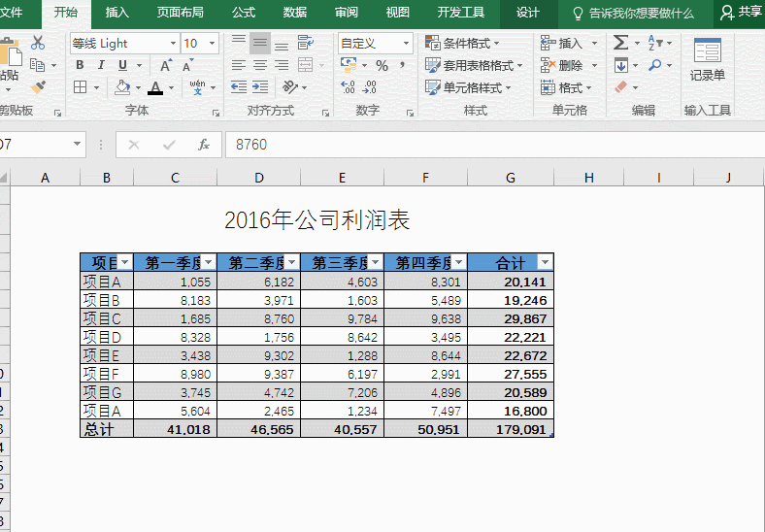This screenshot has width=765, height=532.
Task: Click the Increase Font Size icon
Action: tap(165, 65)
